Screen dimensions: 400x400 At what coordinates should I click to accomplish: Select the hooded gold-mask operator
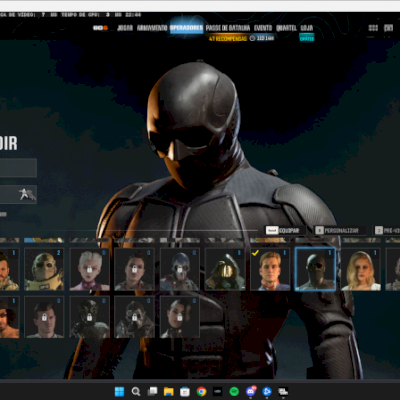pyautogui.click(x=225, y=269)
